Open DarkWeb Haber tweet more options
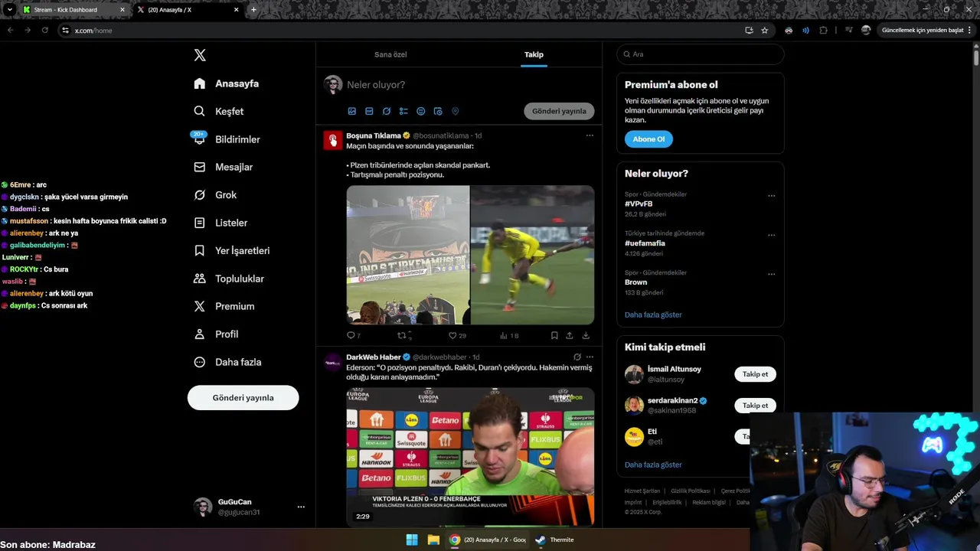The width and height of the screenshot is (980, 551). click(x=590, y=357)
